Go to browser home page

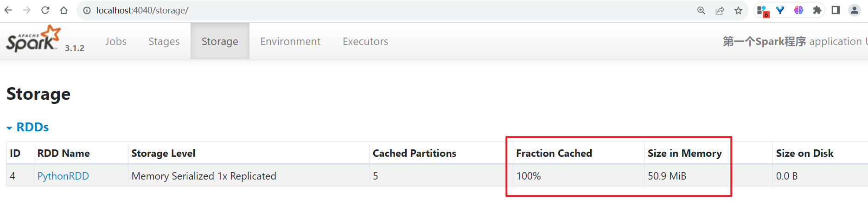point(64,10)
